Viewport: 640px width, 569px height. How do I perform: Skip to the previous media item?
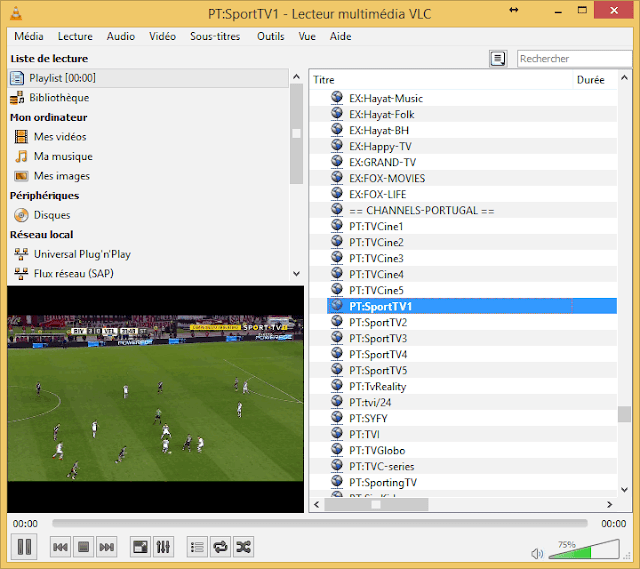60,547
